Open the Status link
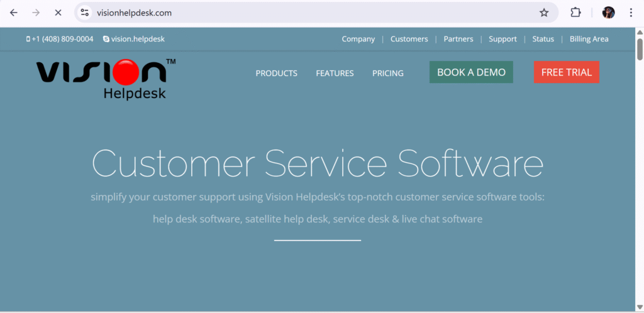Viewport: 644px width, 313px height. pyautogui.click(x=543, y=39)
